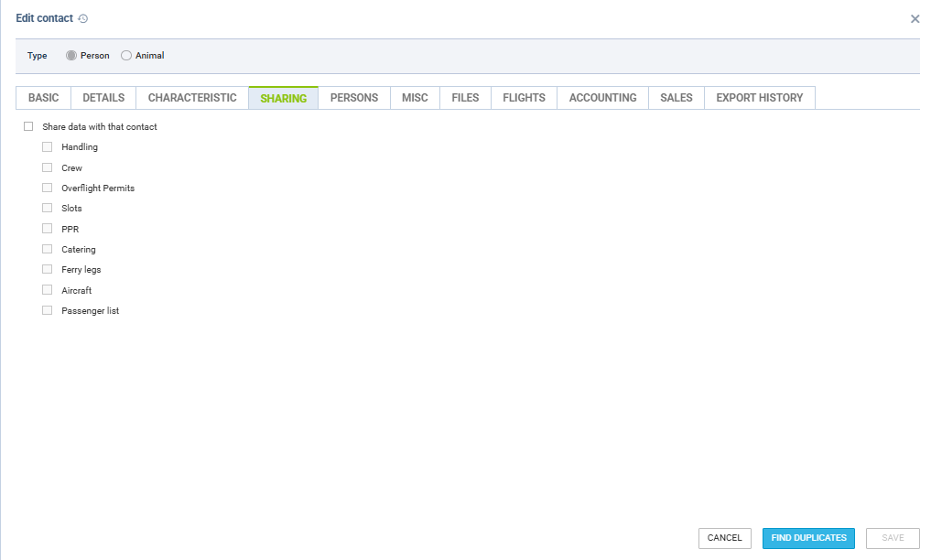Enable Passenger list sharing
The height and width of the screenshot is (560, 931).
coord(47,310)
